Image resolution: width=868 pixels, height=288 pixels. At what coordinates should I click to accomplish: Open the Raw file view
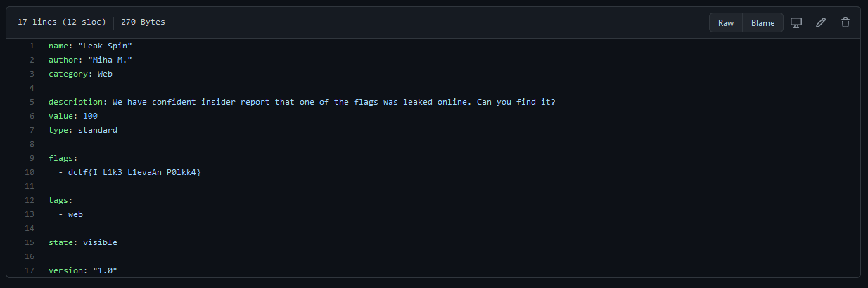click(x=726, y=22)
